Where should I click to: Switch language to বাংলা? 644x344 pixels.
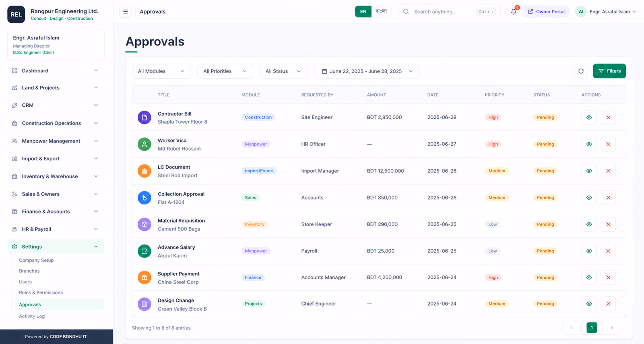pos(381,12)
